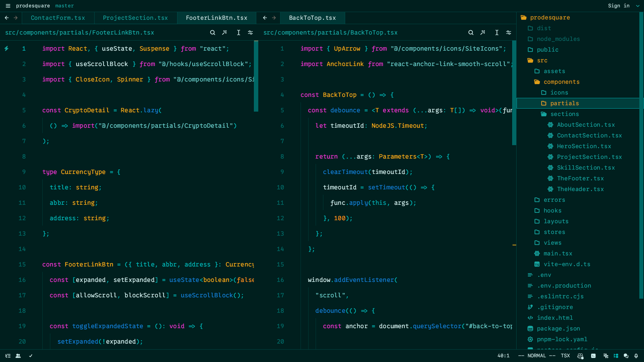Toggle terminal panel in status bar

(593, 356)
